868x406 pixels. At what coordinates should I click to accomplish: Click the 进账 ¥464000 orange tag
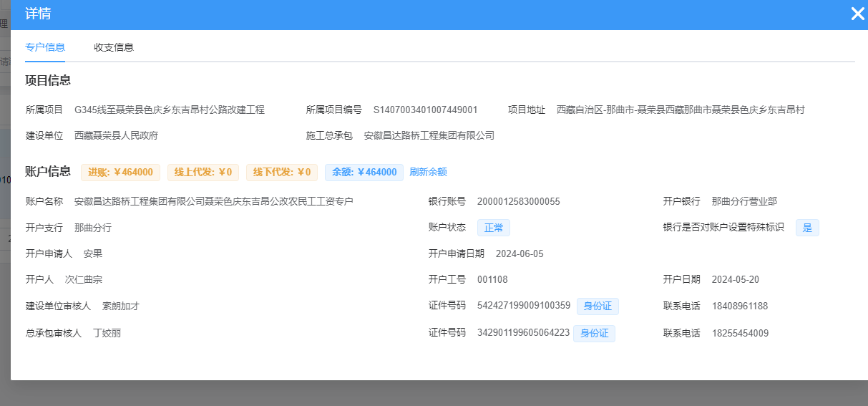click(x=120, y=172)
